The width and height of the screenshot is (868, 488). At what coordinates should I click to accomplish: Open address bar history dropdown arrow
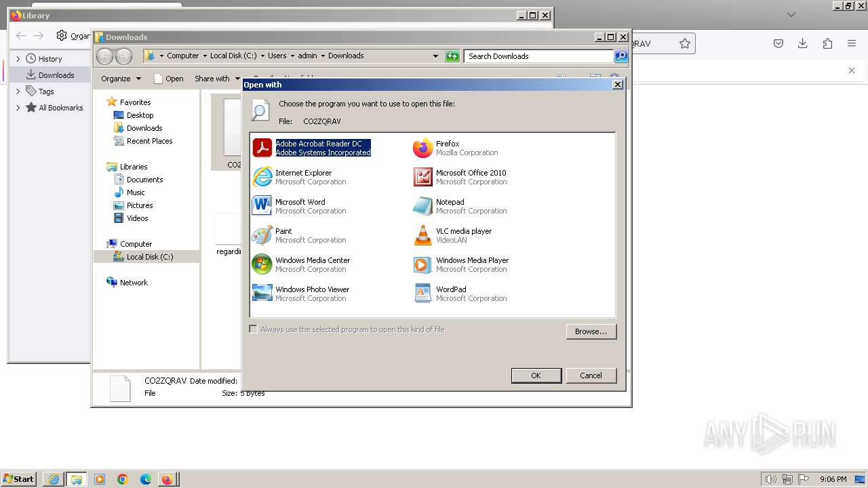pyautogui.click(x=435, y=56)
